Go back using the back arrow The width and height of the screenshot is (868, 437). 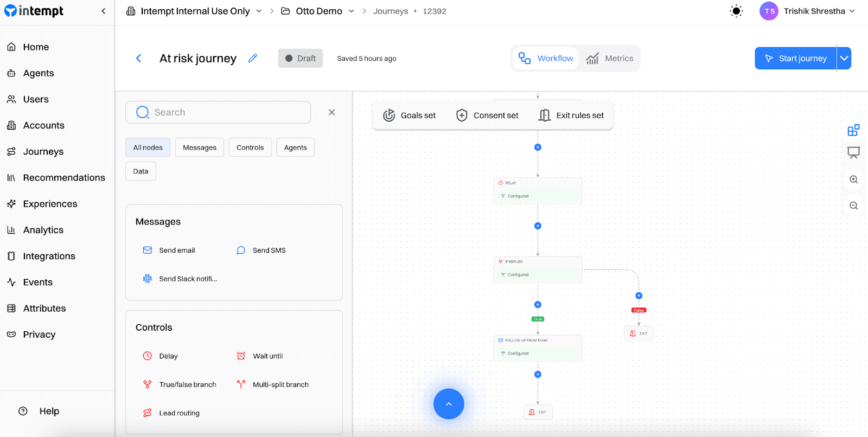[x=138, y=58]
